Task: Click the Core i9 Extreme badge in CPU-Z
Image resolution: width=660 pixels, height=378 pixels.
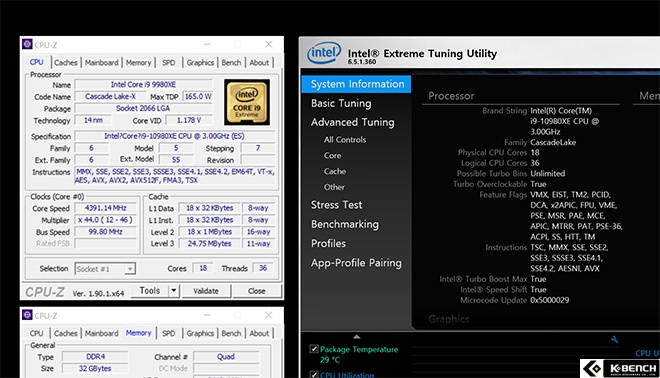Action: (247, 102)
